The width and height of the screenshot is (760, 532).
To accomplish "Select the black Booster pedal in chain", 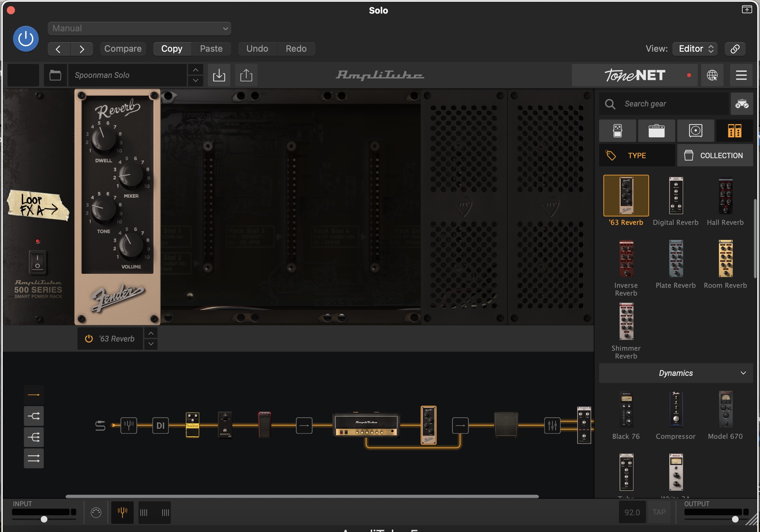I will pos(225,425).
